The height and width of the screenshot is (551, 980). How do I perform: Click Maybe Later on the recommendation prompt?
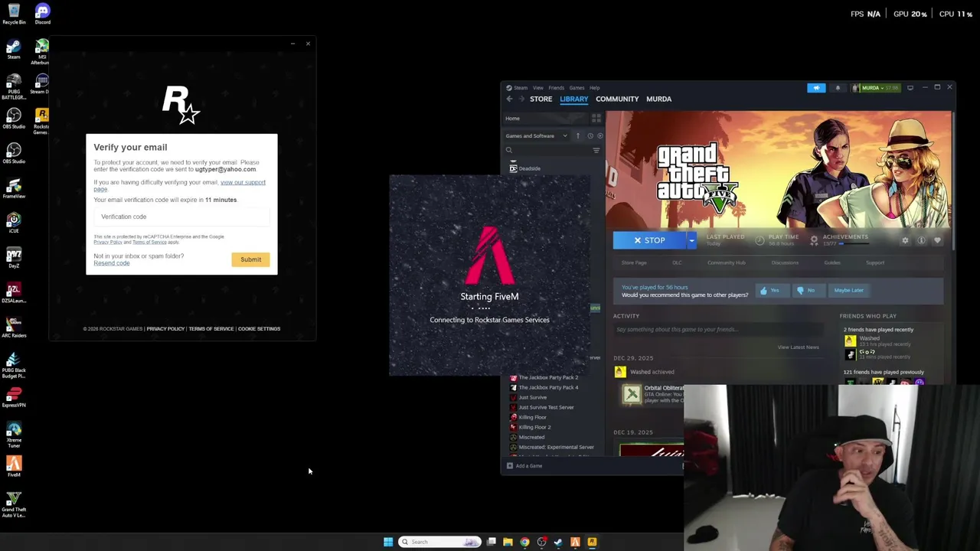pyautogui.click(x=848, y=290)
